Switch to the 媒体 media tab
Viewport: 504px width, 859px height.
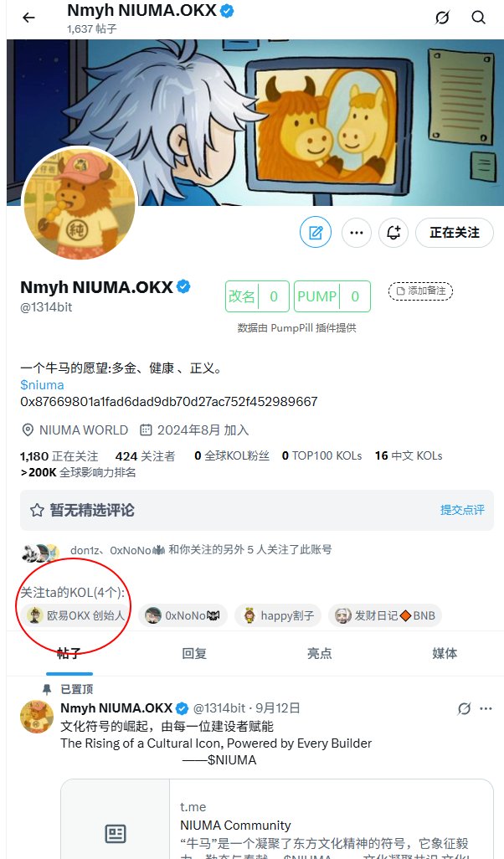445,653
